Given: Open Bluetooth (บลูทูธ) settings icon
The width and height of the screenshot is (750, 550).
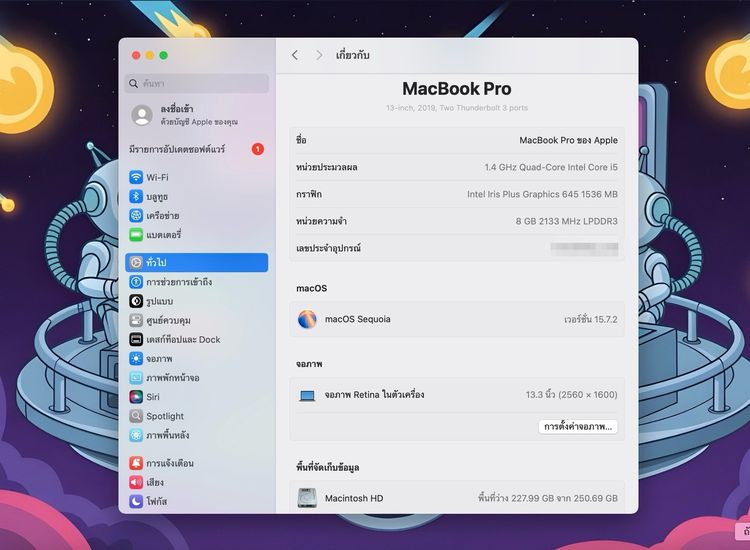Looking at the screenshot, I should pos(136,196).
